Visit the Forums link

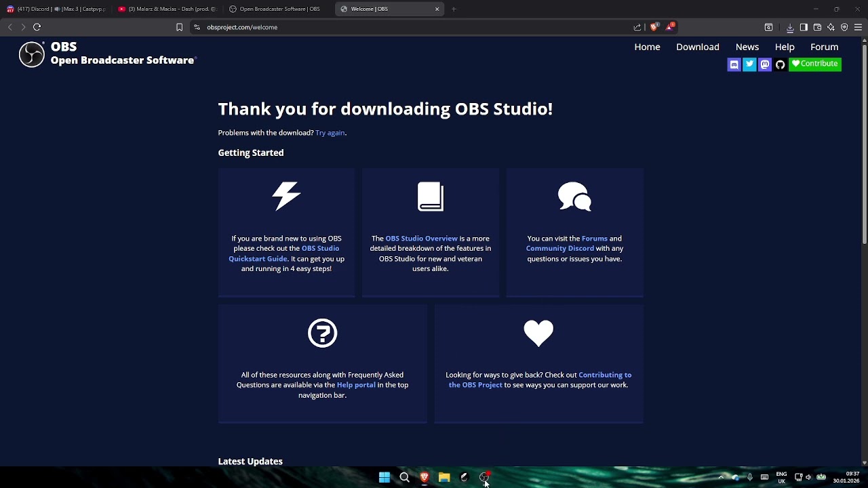[594, 239]
